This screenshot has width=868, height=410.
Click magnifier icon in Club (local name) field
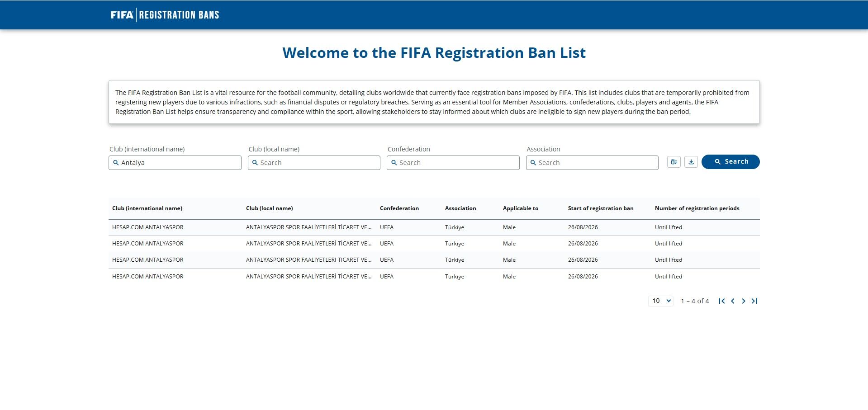(x=255, y=163)
